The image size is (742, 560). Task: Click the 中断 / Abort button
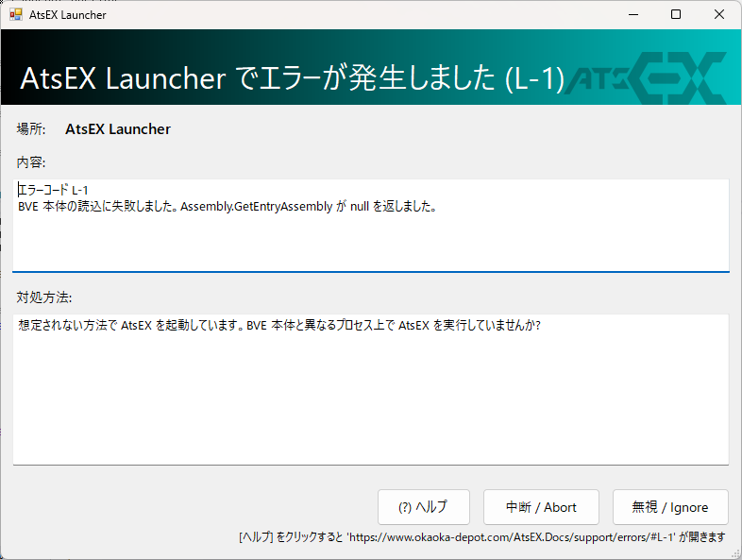pos(541,507)
